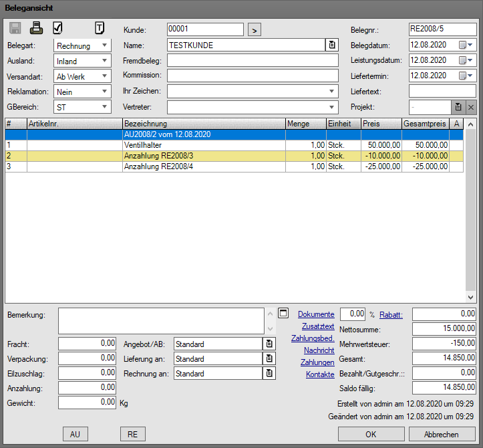This screenshot has height=448, width=483.
Task: Click the Projekt field clipboard icon
Action: pos(458,107)
